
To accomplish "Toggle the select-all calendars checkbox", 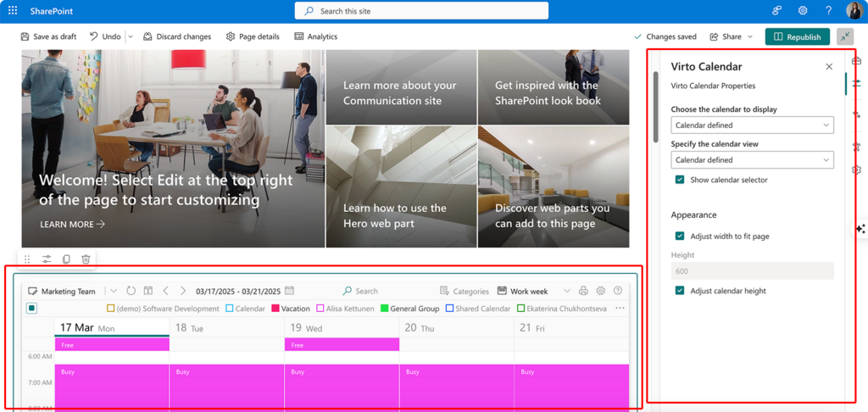I will [x=31, y=309].
